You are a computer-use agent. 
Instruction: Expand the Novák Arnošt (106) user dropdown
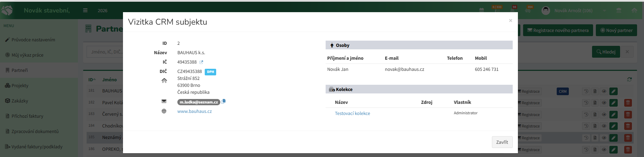[x=604, y=11]
